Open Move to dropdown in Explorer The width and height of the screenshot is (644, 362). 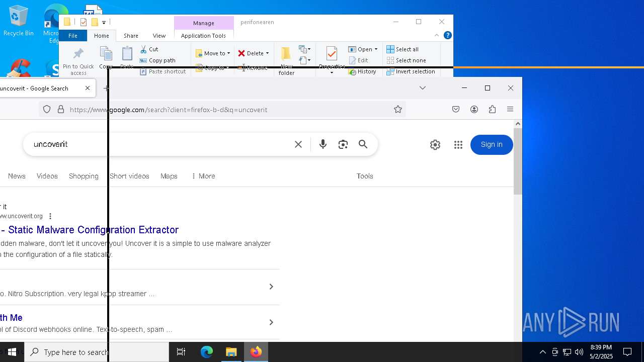pyautogui.click(x=212, y=53)
